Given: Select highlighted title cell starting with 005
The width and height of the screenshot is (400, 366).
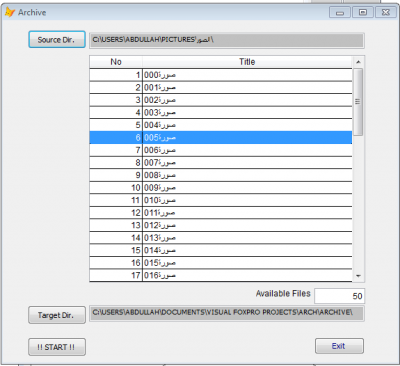Looking at the screenshot, I should pos(247,138).
